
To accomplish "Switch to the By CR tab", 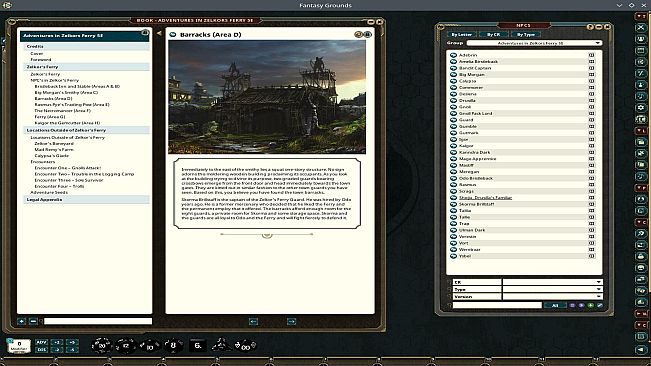I will point(494,35).
